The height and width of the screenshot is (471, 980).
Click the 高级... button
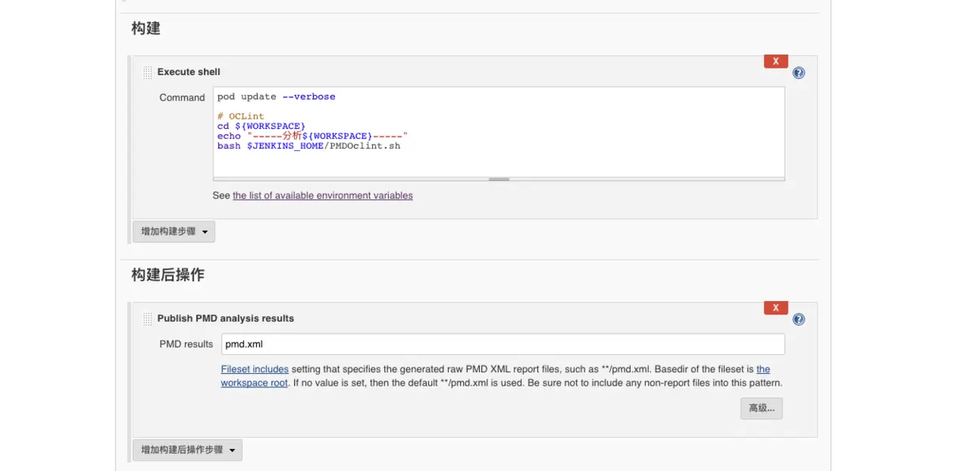click(x=761, y=408)
